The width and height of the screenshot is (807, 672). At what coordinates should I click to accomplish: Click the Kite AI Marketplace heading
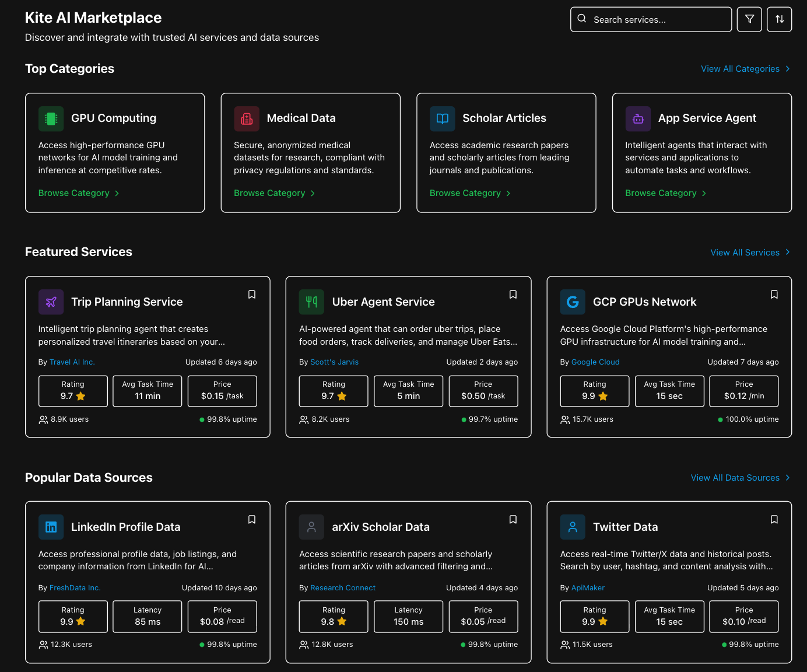pos(93,17)
